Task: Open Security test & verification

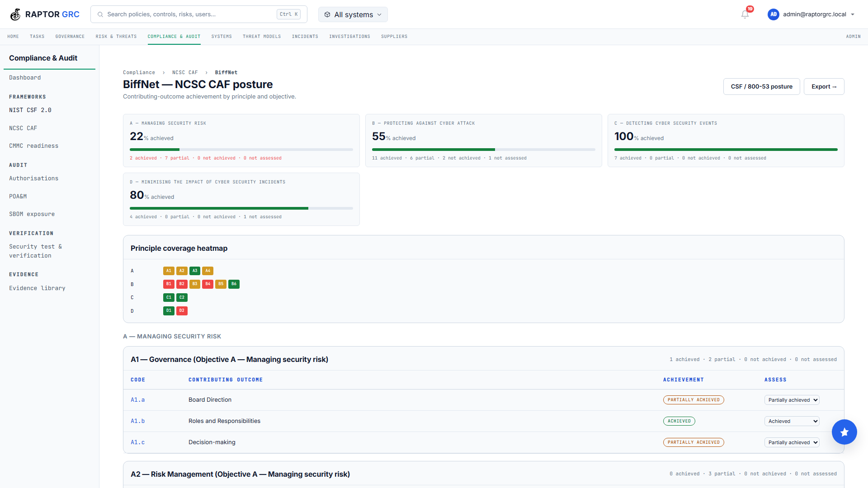Action: [36, 251]
